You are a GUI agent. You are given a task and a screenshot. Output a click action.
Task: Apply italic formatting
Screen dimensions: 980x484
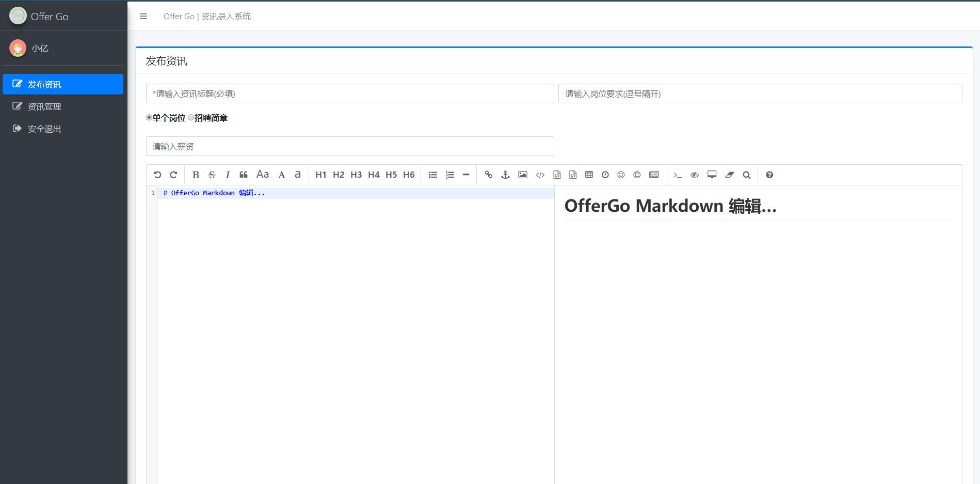tap(228, 175)
